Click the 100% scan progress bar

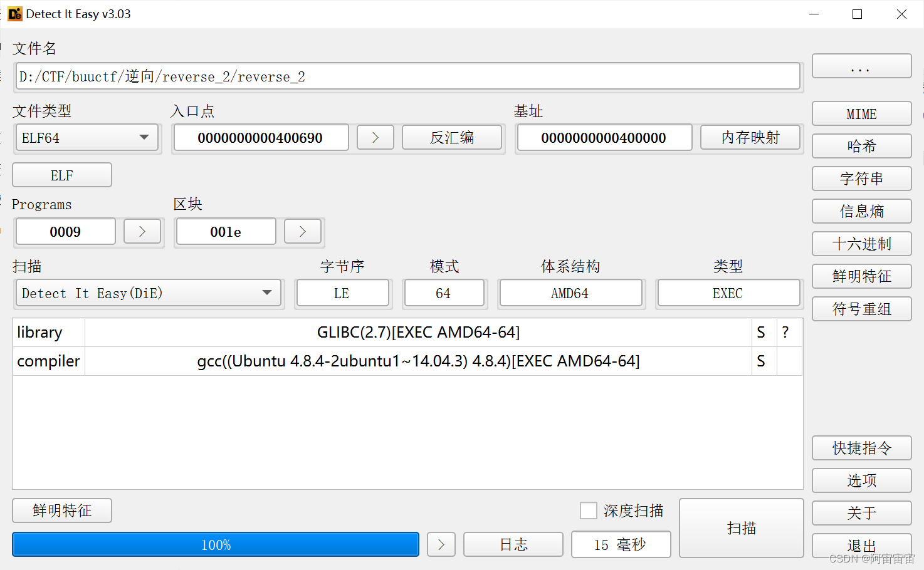[x=216, y=544]
